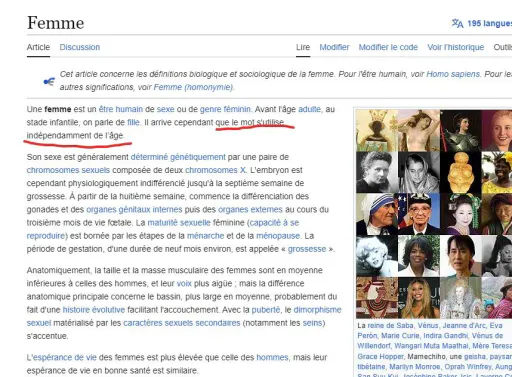Viewport: 512px width, 377px height.
Task: Open the dimorphisme sexuel link
Action: pyautogui.click(x=317, y=310)
